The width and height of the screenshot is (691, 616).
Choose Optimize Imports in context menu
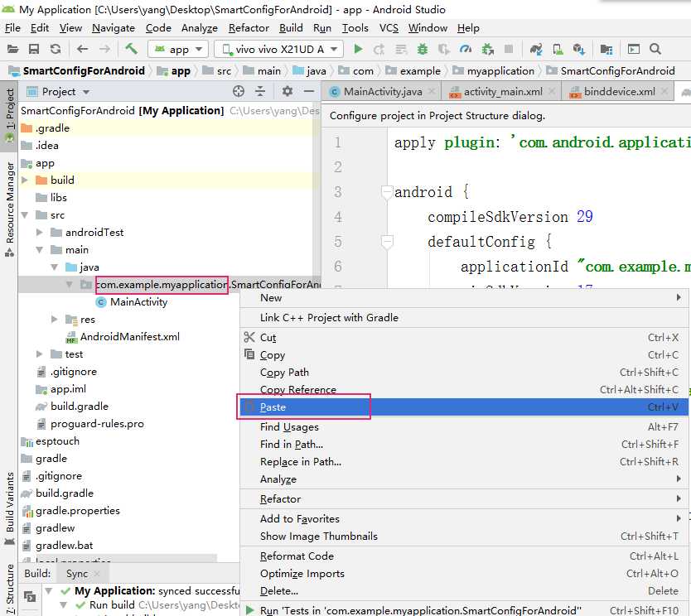tap(464, 573)
